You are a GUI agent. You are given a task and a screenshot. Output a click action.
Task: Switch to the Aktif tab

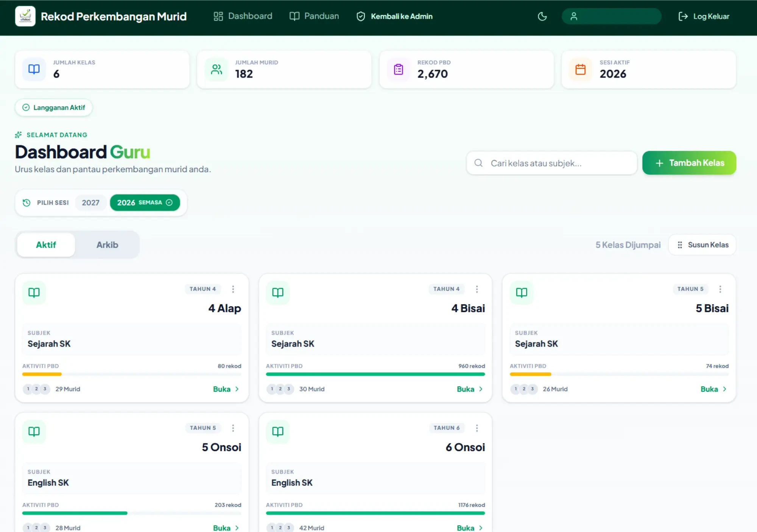(46, 245)
